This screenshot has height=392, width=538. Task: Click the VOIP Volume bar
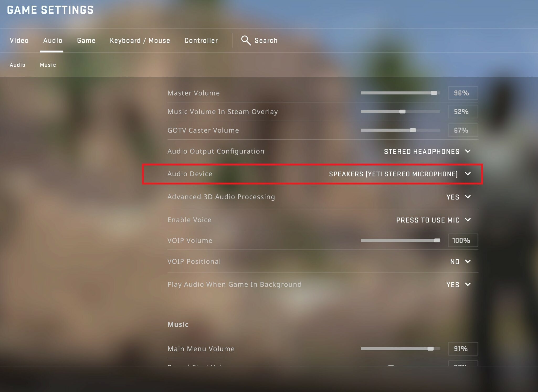pyautogui.click(x=401, y=240)
